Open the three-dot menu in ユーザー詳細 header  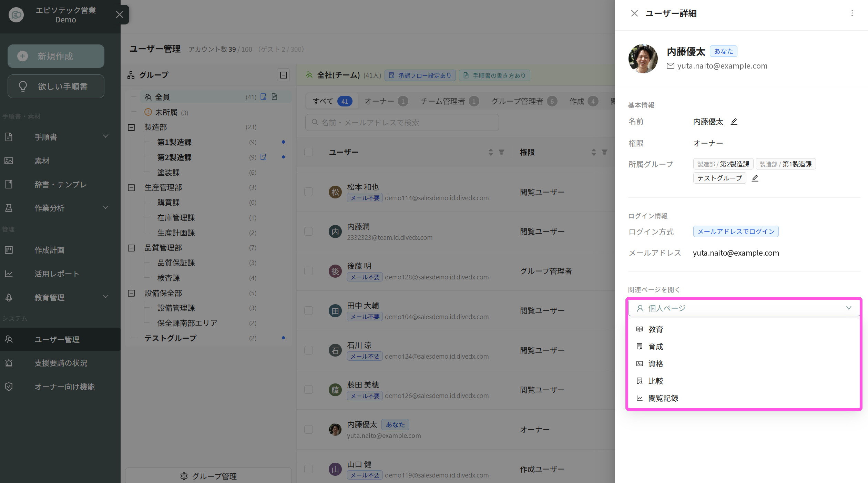click(x=852, y=13)
